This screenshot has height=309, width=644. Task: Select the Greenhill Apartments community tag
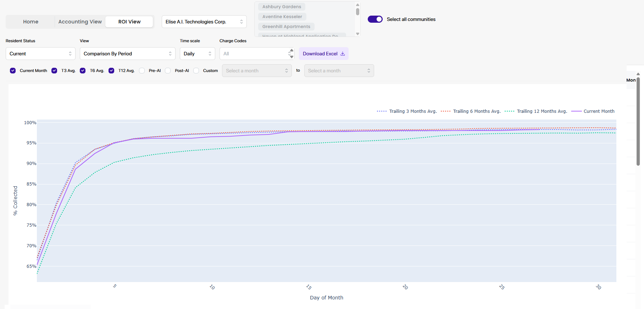pyautogui.click(x=286, y=27)
